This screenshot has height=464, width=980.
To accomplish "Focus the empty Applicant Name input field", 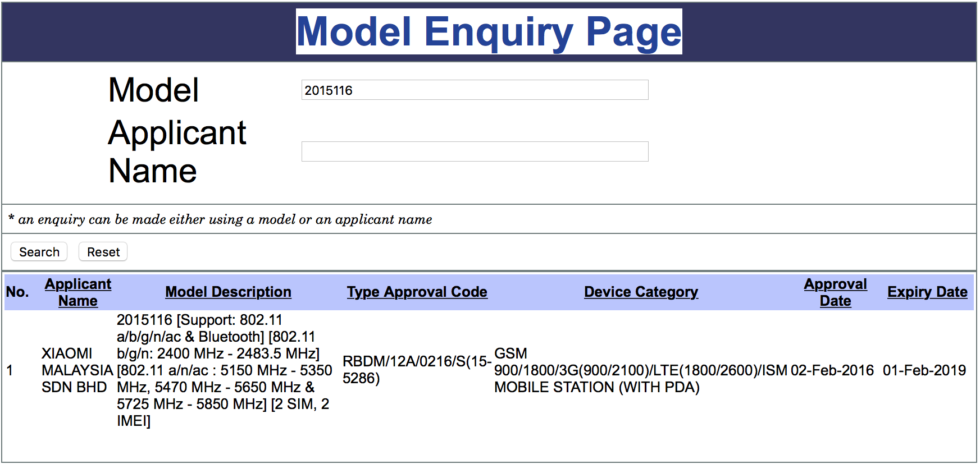I will (x=475, y=151).
